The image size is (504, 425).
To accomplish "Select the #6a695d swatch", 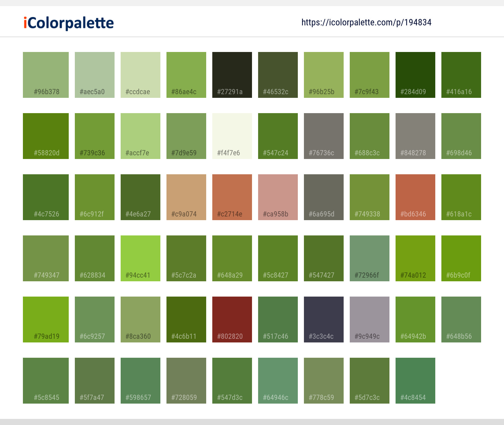I will point(324,197).
